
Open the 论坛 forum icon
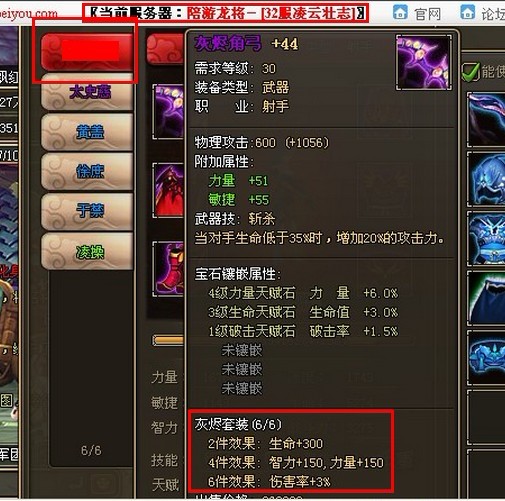(x=468, y=12)
